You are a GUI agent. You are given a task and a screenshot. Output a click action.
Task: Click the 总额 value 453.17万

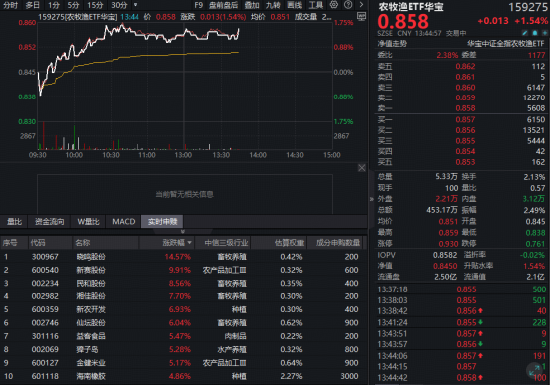[x=442, y=210]
